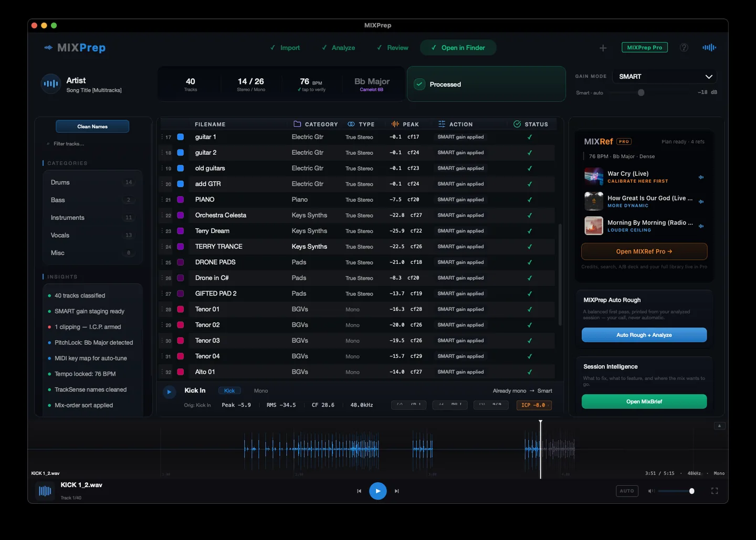756x540 pixels.
Task: Open the Gain Mode SMART dropdown
Action: coord(665,77)
